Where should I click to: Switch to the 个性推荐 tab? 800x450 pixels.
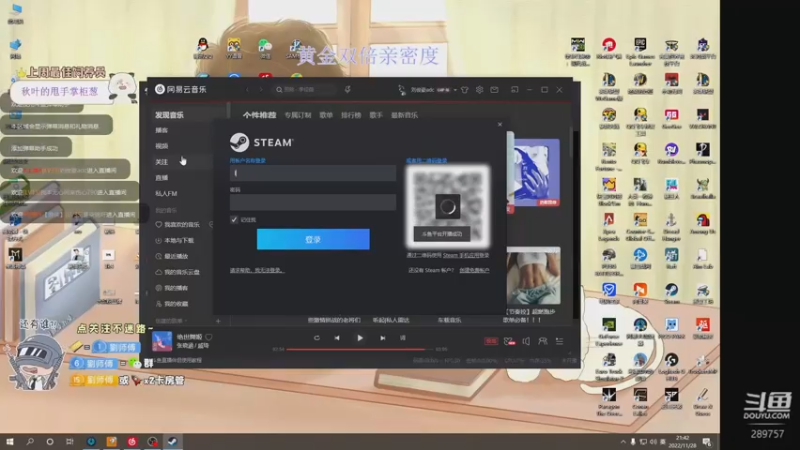point(259,115)
